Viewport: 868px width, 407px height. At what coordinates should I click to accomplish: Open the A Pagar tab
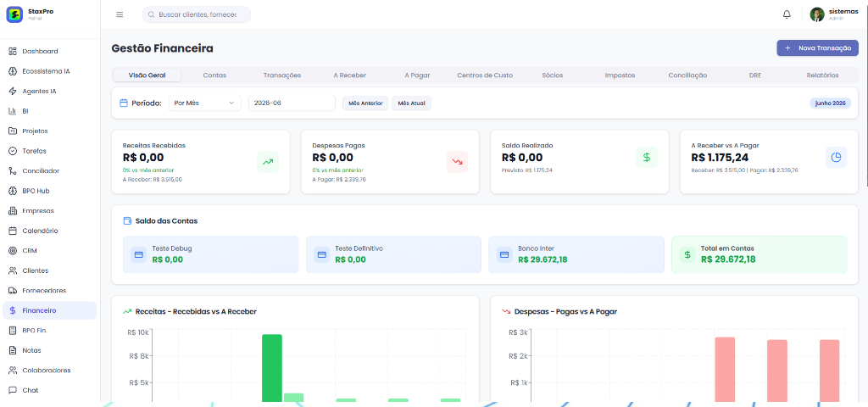pyautogui.click(x=417, y=75)
